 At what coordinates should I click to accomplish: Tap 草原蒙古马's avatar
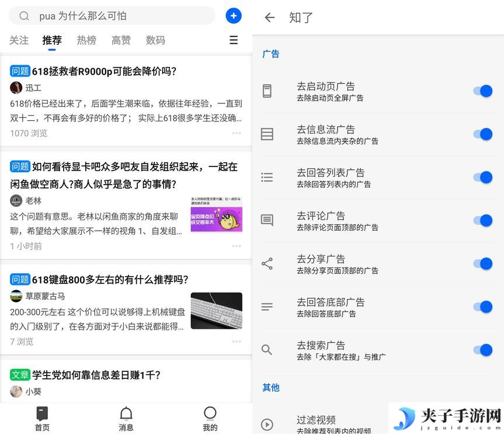tap(16, 296)
